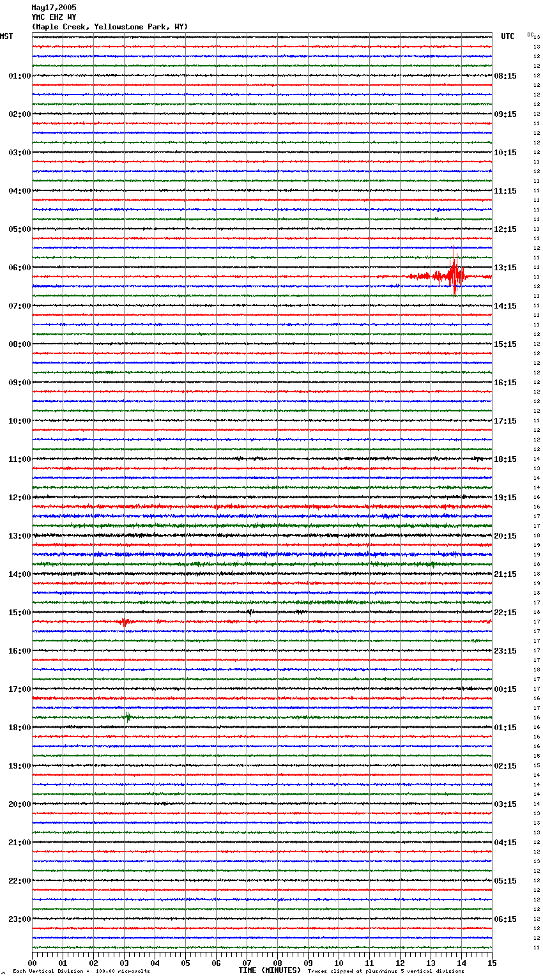Viewport: 543px width, 980px height.
Task: Click the 02:00 MST time label
Action: point(20,114)
